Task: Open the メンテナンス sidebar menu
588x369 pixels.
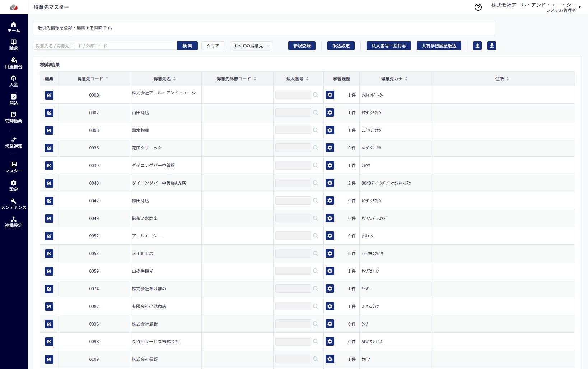Action: [14, 204]
